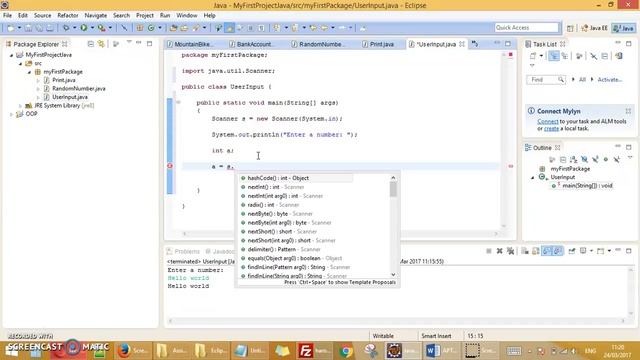Collapse the MyFirstProjectJava project node
This screenshot has height=360, width=640.
12,55
